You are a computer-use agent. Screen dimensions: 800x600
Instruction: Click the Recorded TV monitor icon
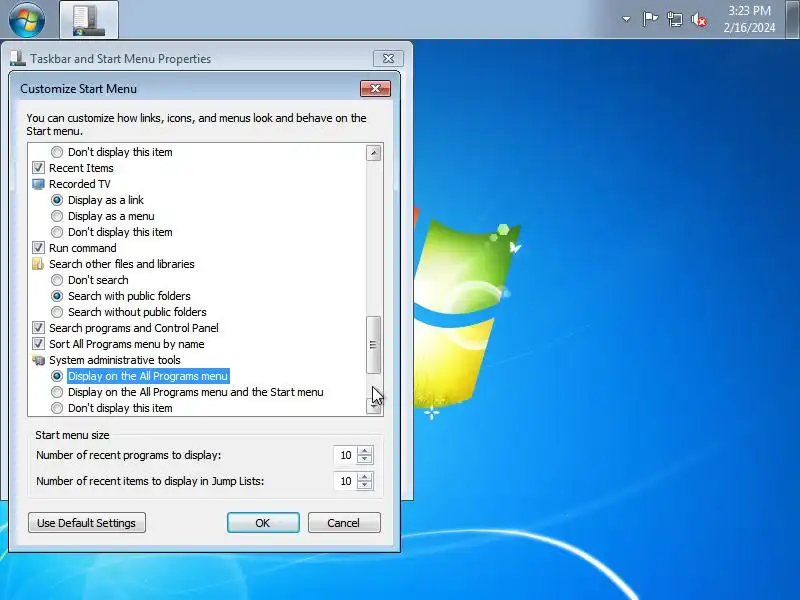coord(38,184)
